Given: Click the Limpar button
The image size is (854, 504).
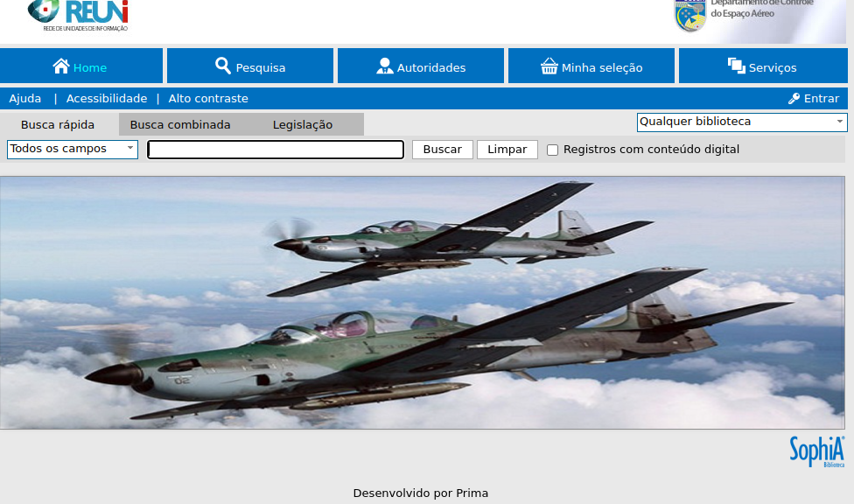Looking at the screenshot, I should pos(507,150).
